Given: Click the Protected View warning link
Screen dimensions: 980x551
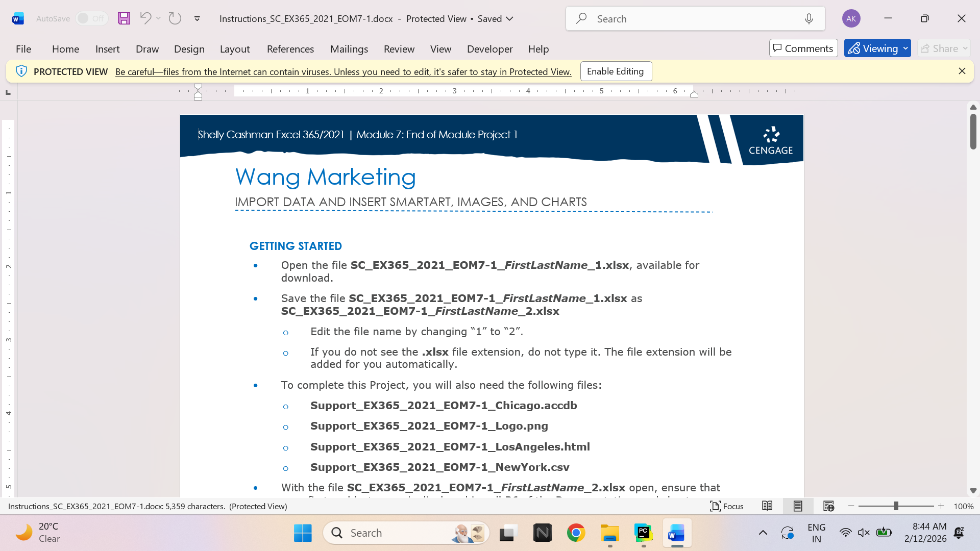Looking at the screenshot, I should [x=343, y=72].
